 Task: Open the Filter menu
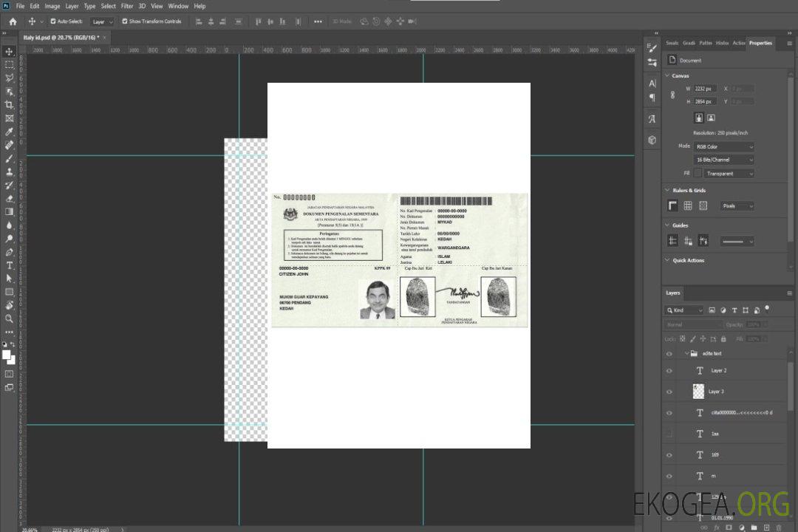pyautogui.click(x=127, y=6)
